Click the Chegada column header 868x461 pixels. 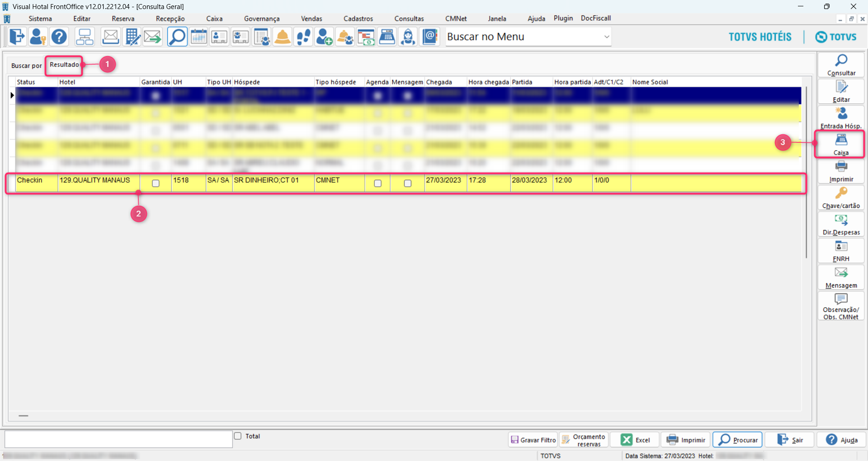coord(446,82)
